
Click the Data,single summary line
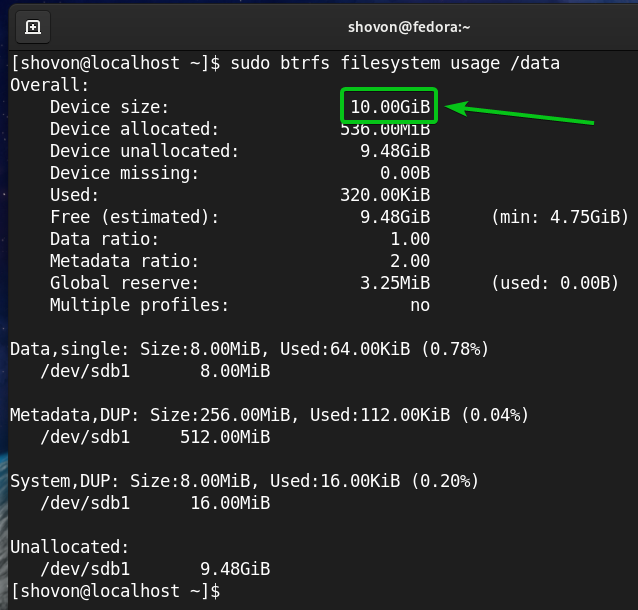click(249, 349)
